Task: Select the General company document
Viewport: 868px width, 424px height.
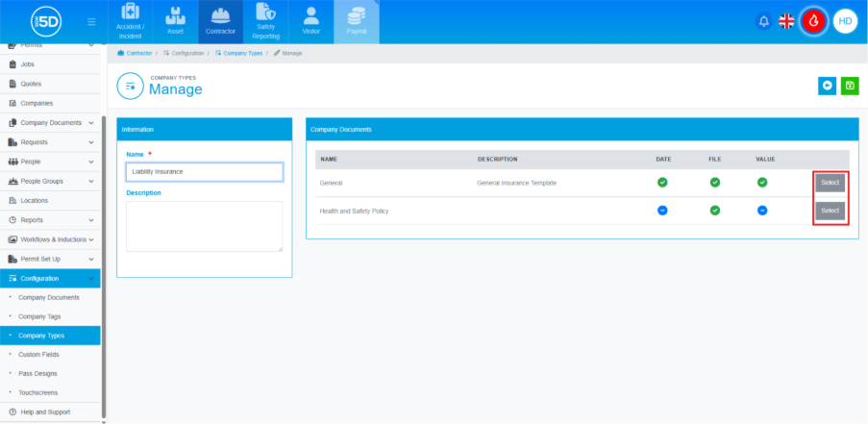Action: [830, 183]
